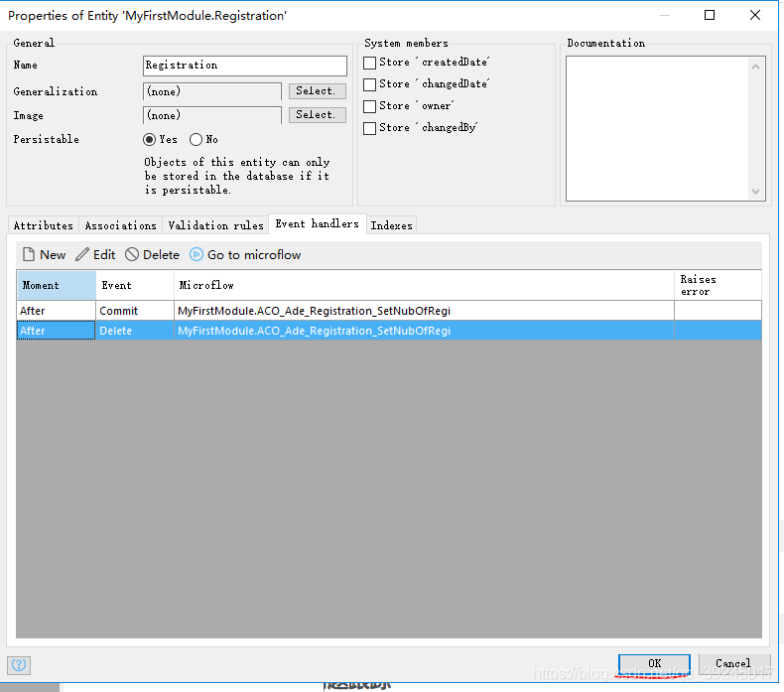Click the New event handler icon
The image size is (784, 692).
29,255
